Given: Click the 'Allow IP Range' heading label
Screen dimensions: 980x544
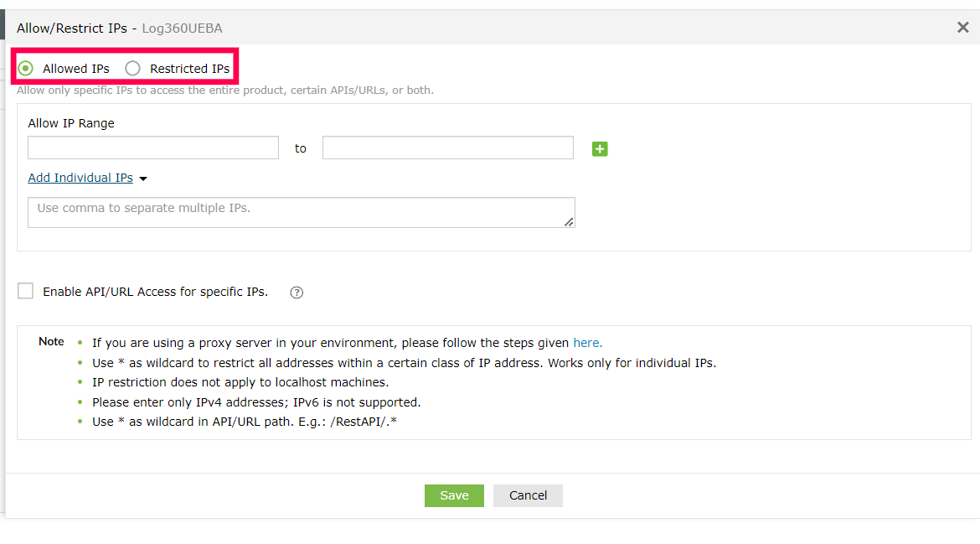Looking at the screenshot, I should click(x=71, y=123).
